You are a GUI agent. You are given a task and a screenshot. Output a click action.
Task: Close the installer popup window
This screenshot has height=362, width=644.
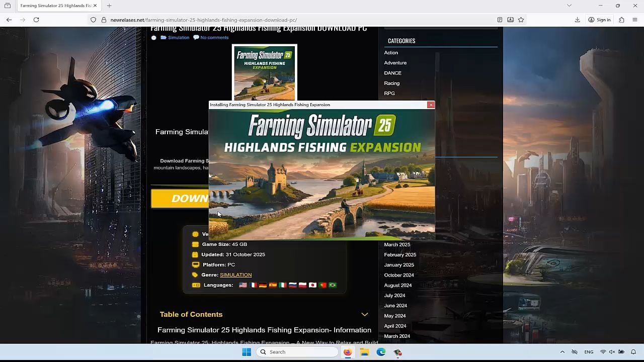431,105
